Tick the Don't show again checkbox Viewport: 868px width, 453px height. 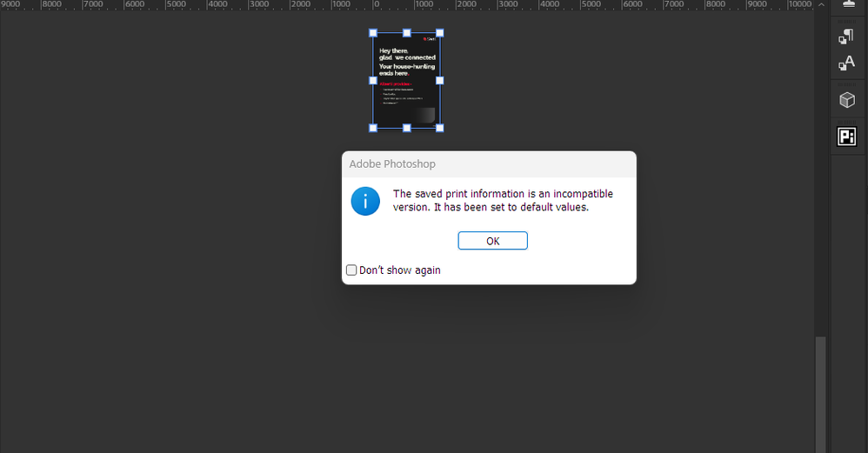click(351, 270)
